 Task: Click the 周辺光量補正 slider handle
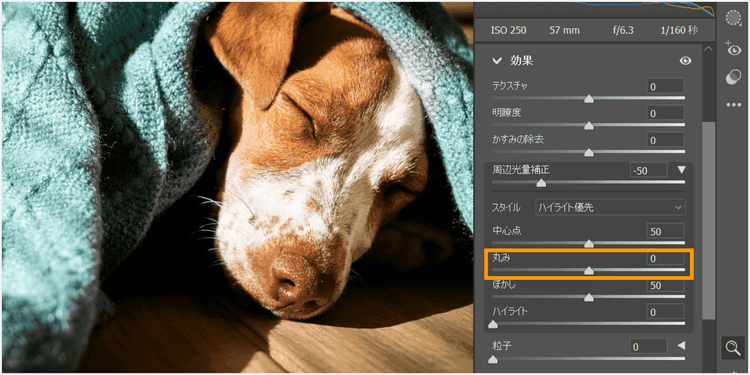pyautogui.click(x=541, y=183)
